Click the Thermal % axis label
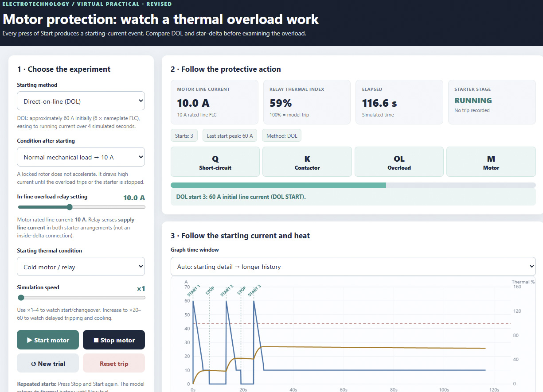This screenshot has height=392, width=543. (x=523, y=282)
